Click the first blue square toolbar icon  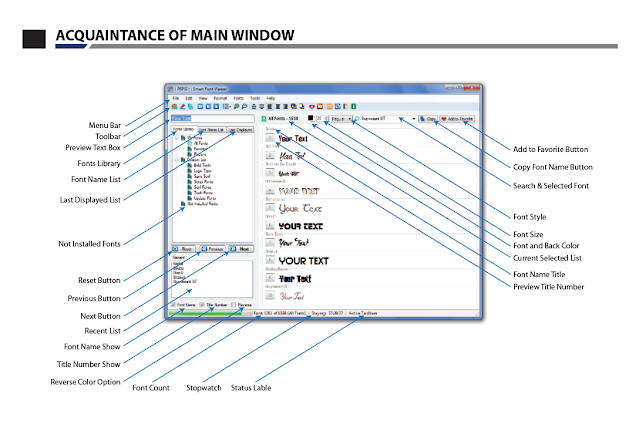(x=200, y=106)
